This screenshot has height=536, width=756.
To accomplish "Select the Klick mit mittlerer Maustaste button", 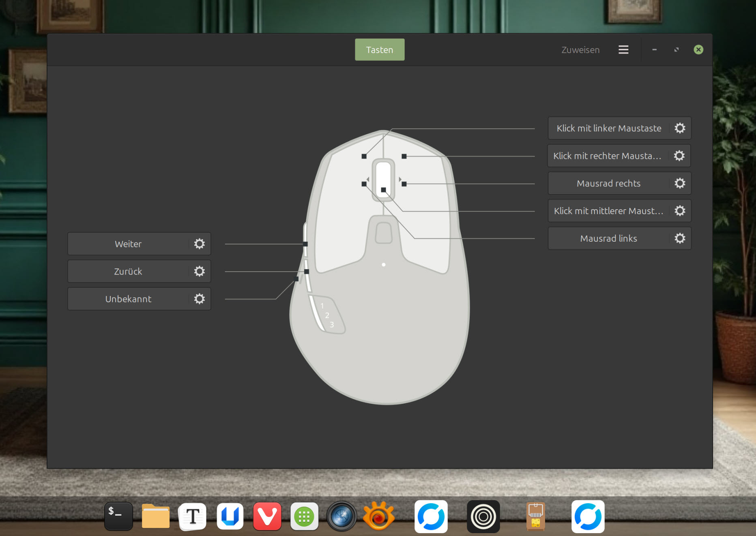I will pyautogui.click(x=609, y=211).
